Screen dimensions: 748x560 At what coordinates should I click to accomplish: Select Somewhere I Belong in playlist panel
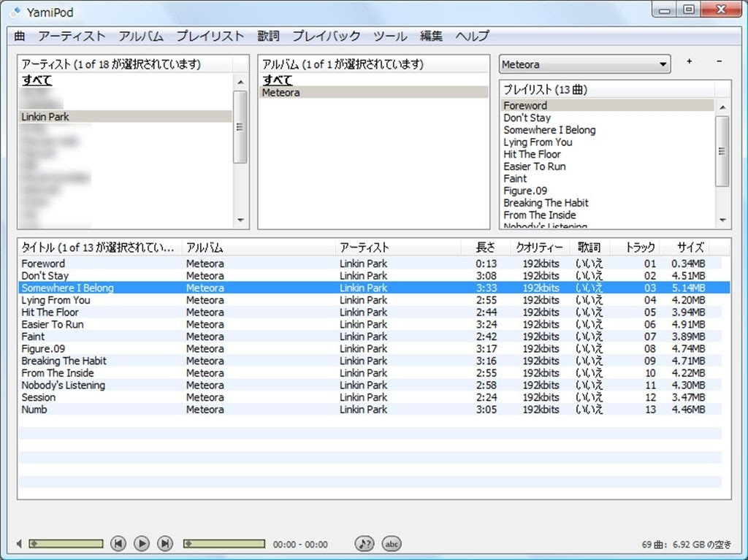pyautogui.click(x=607, y=130)
